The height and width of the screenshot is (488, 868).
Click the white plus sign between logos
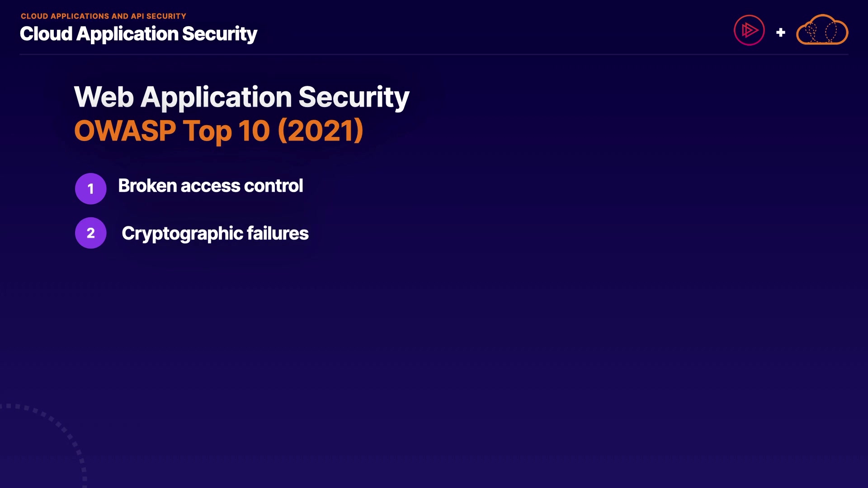point(780,33)
